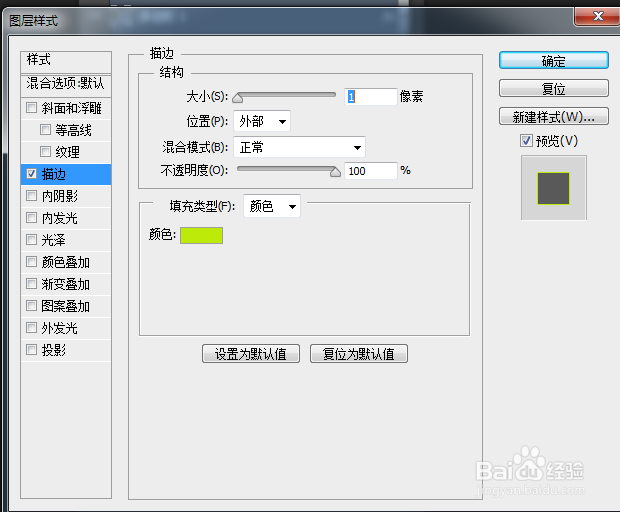Toggle the 预览(V) checkbox

coord(526,140)
